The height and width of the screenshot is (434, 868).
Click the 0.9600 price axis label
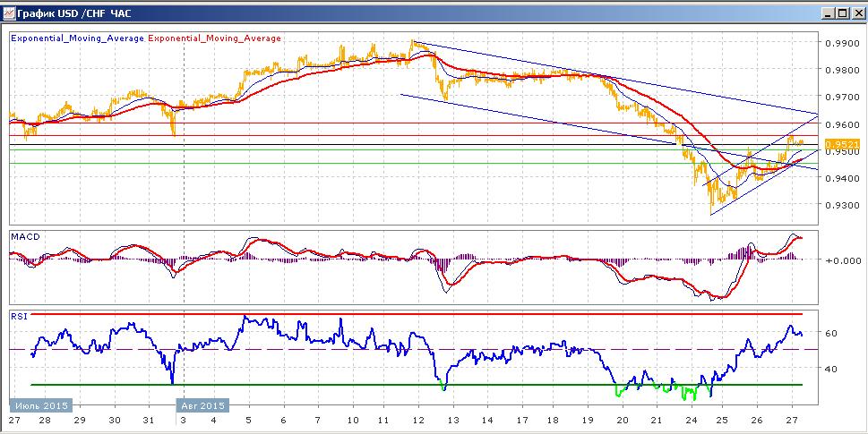tap(841, 123)
